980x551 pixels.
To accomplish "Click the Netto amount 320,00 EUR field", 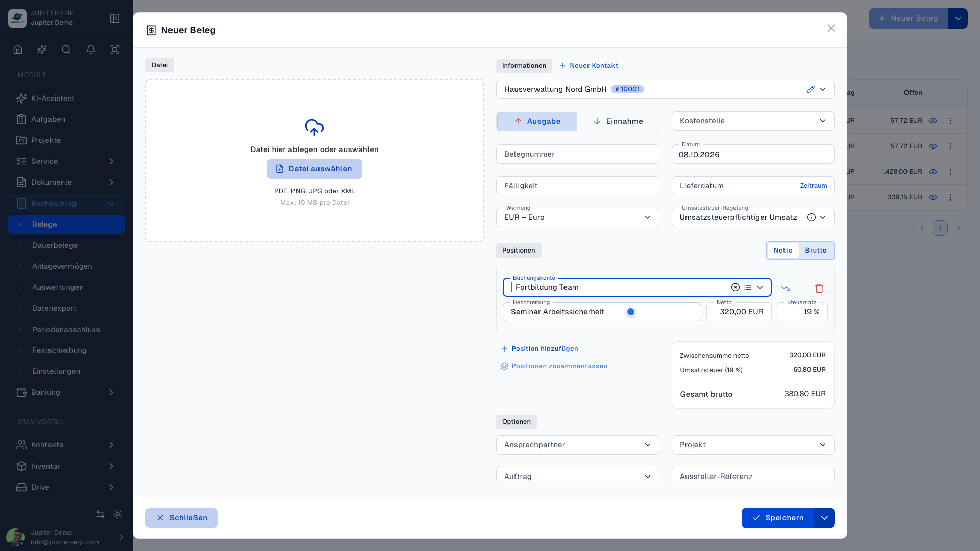I will pyautogui.click(x=739, y=312).
